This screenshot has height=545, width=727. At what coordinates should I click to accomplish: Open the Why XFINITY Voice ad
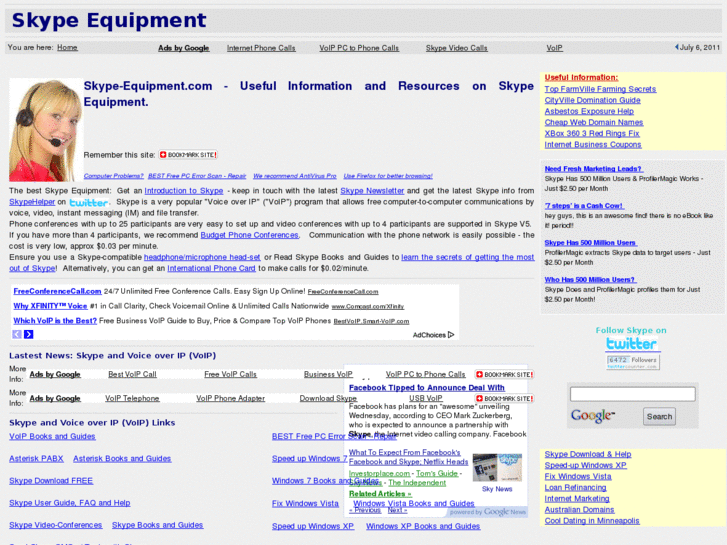click(x=50, y=306)
